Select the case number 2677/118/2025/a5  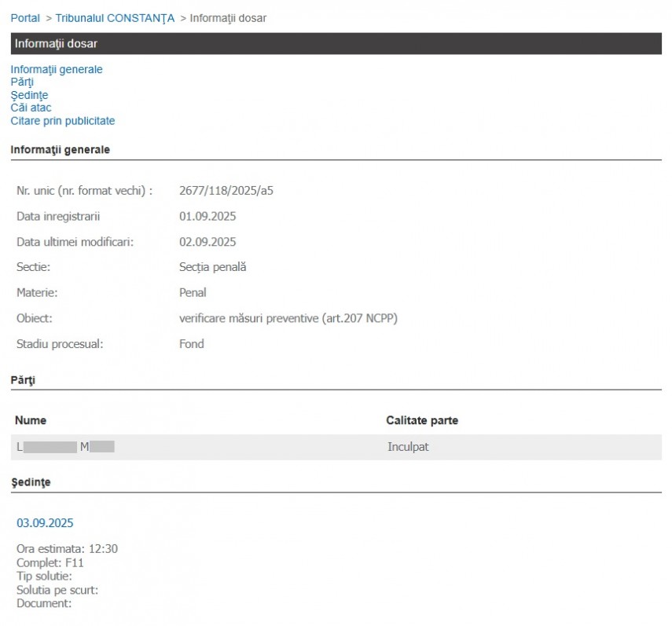pos(226,191)
